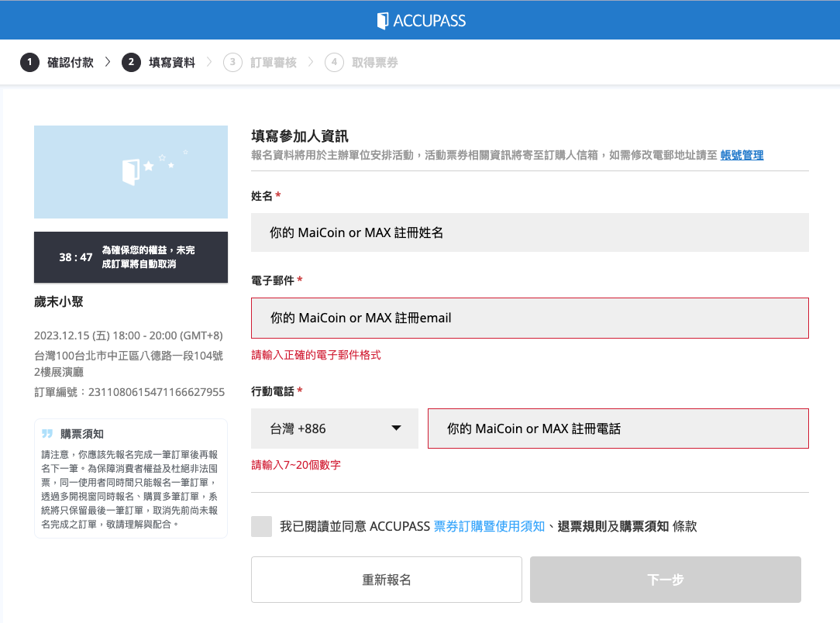The width and height of the screenshot is (840, 623).
Task: Click step 2 circle for 填寫資料
Action: (131, 63)
